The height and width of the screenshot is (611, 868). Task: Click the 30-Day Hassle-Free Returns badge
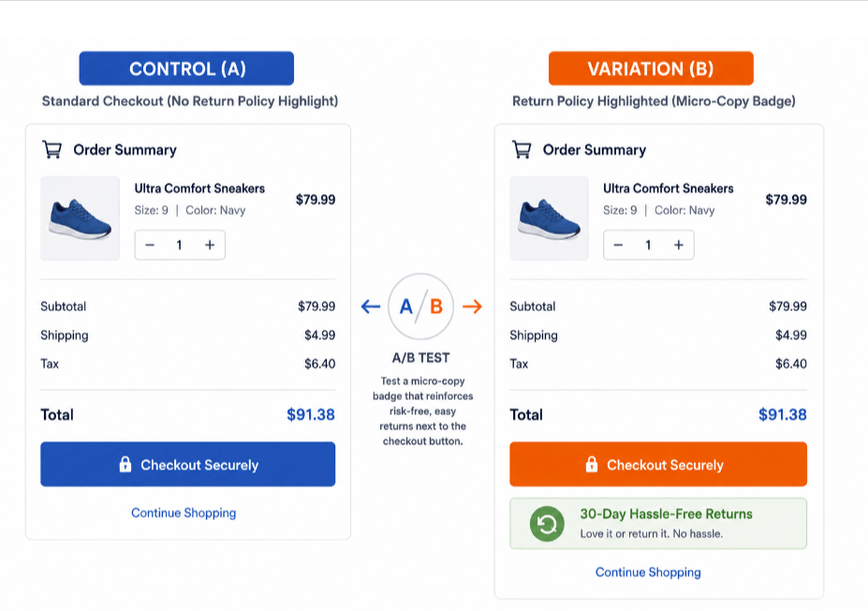(x=658, y=524)
